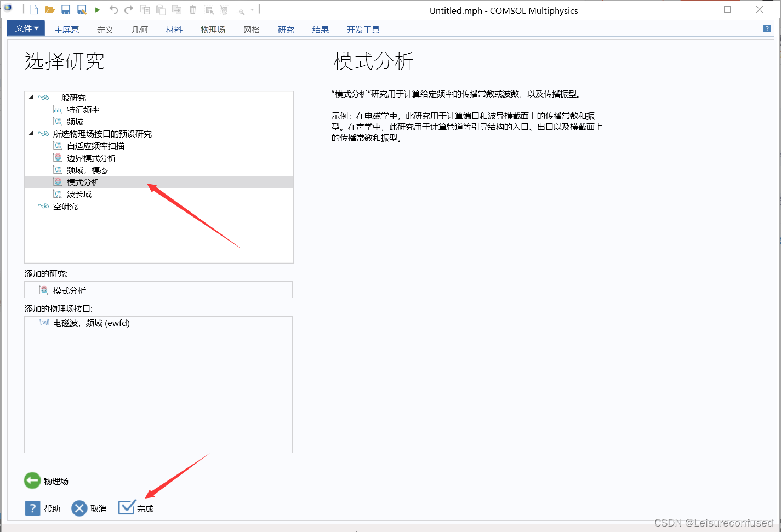
Task: Select the 所选物理场接口的预设研究 tree item
Action: click(x=102, y=134)
